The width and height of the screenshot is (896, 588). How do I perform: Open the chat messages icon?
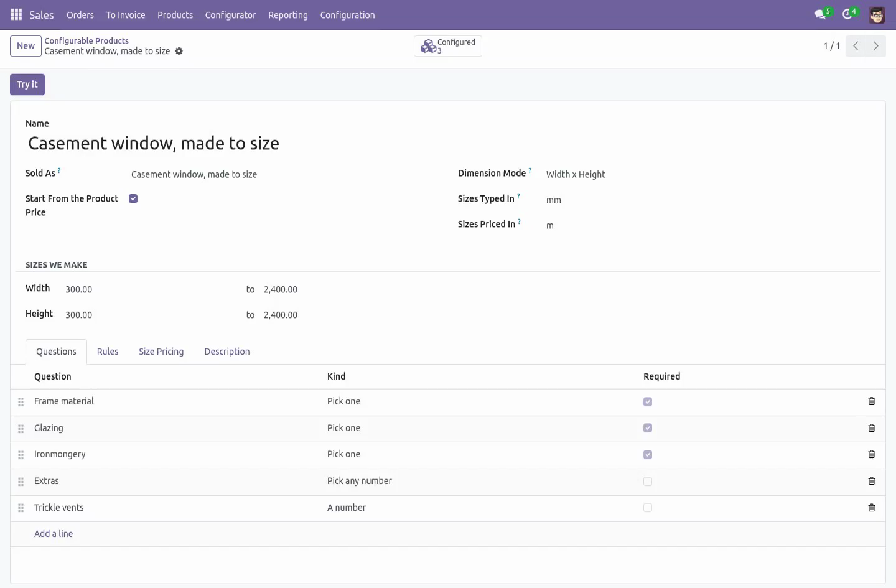coord(821,14)
